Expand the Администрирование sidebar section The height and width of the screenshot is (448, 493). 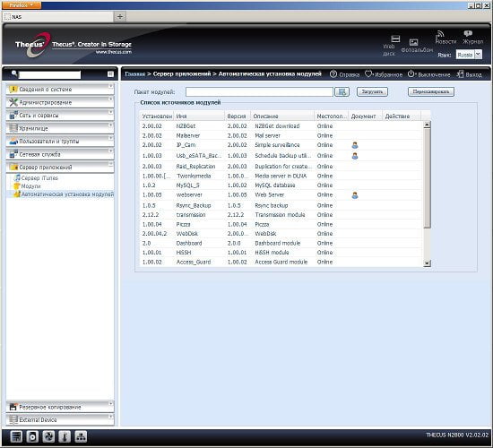60,102
